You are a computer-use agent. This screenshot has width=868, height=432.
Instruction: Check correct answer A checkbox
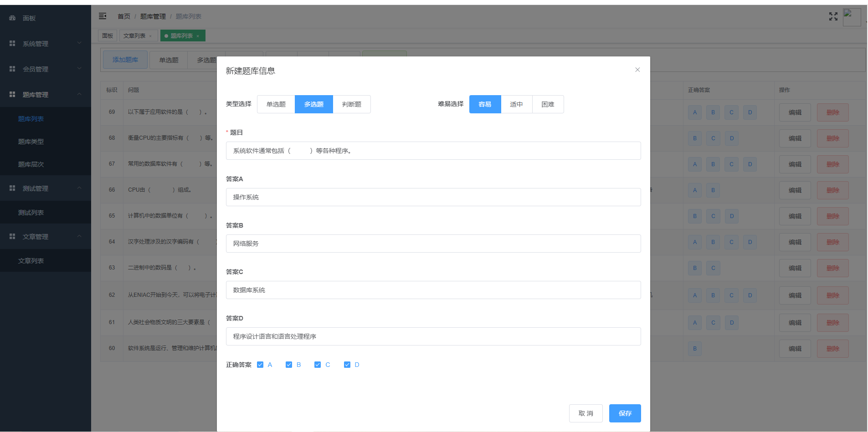(x=260, y=365)
